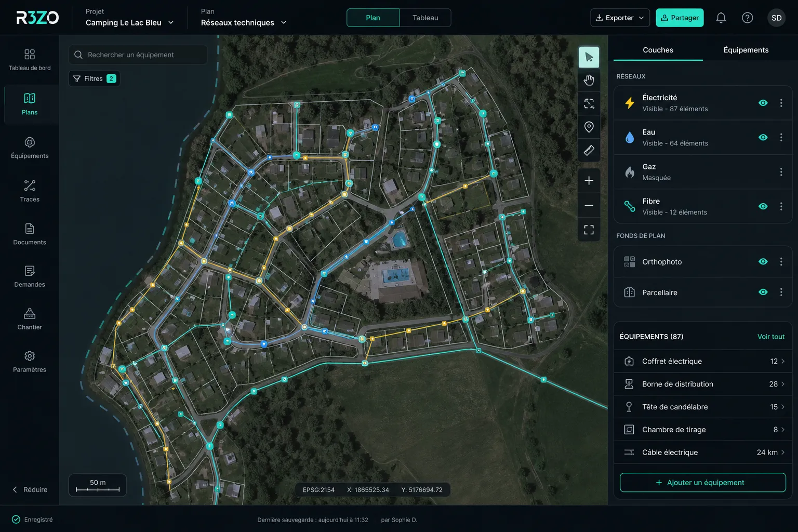Zoom out with the minus button

(x=589, y=205)
